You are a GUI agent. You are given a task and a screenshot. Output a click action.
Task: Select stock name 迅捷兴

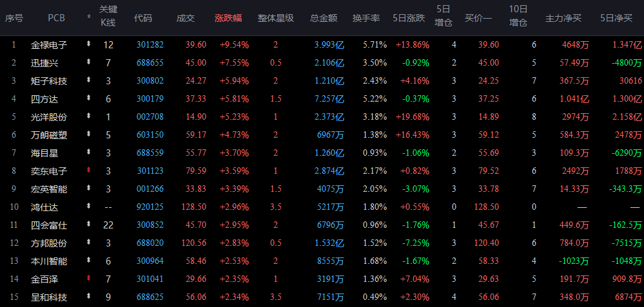[44, 62]
